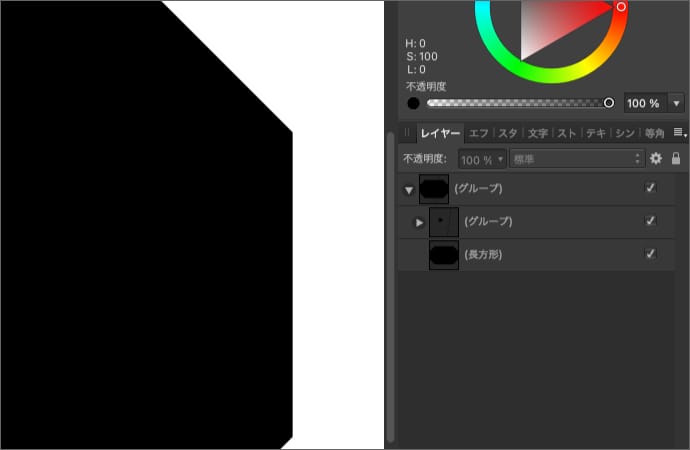Switch to the 文字 tab

(538, 133)
